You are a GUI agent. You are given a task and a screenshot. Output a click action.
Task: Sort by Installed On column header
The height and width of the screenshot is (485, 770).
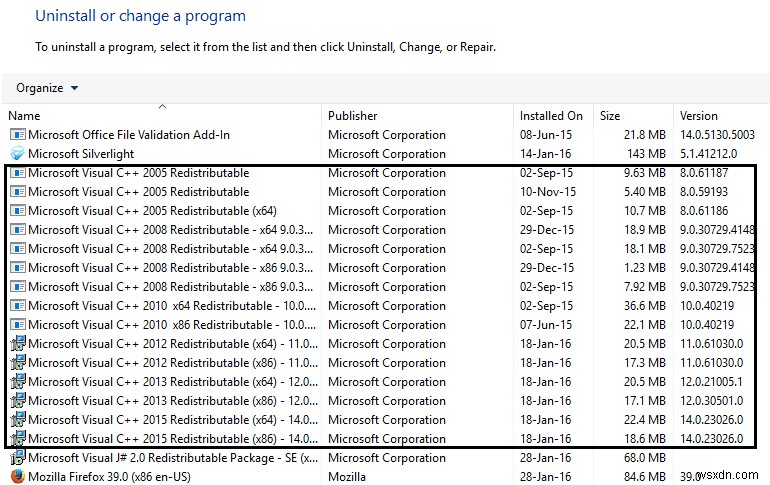[551, 116]
